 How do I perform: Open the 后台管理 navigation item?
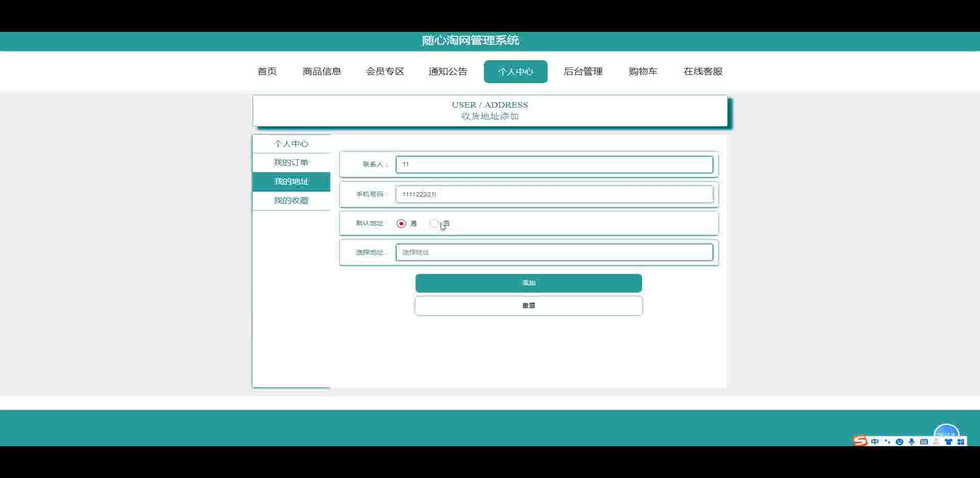pos(583,71)
